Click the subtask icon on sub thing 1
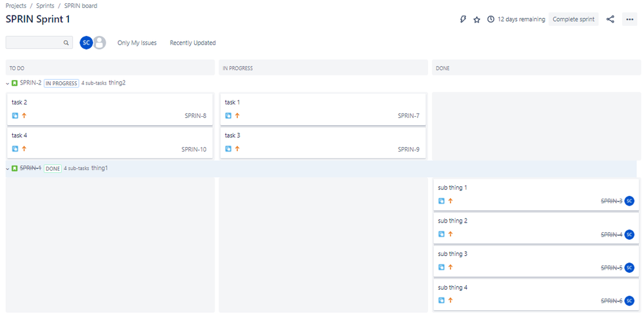The image size is (644, 316). [442, 201]
